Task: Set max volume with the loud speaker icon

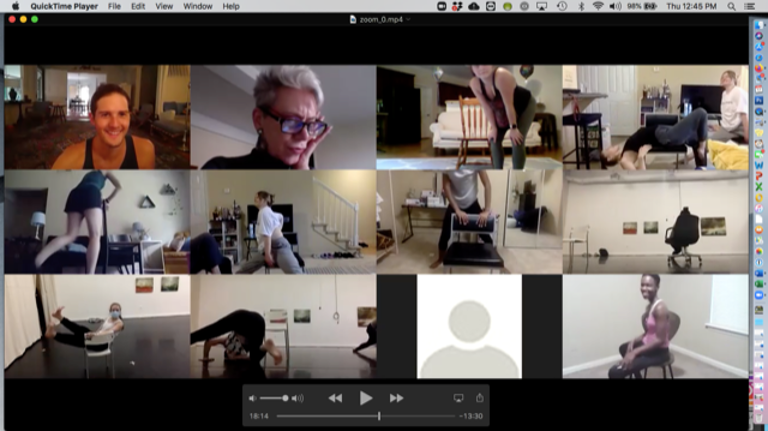Action: pyautogui.click(x=297, y=398)
